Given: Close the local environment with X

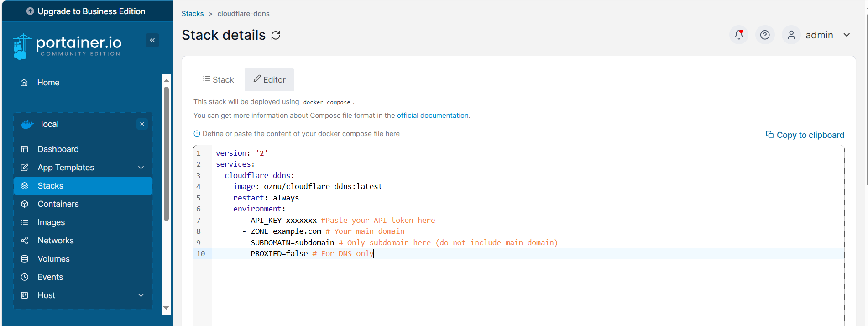Looking at the screenshot, I should coord(142,124).
